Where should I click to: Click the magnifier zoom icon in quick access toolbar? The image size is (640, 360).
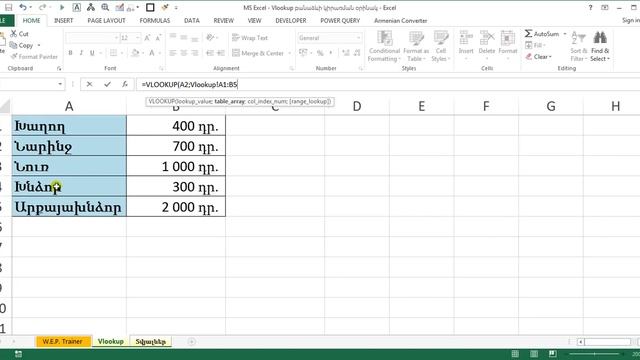[105, 7]
